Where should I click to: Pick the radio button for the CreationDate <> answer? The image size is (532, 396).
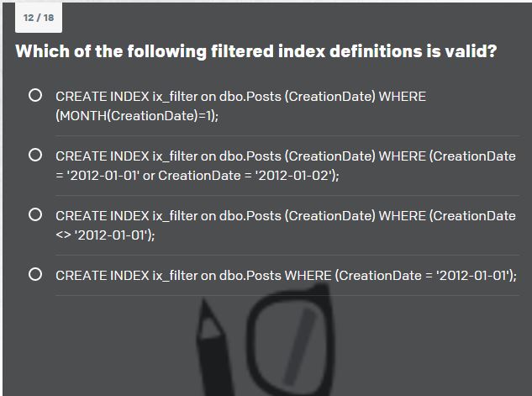tap(35, 215)
